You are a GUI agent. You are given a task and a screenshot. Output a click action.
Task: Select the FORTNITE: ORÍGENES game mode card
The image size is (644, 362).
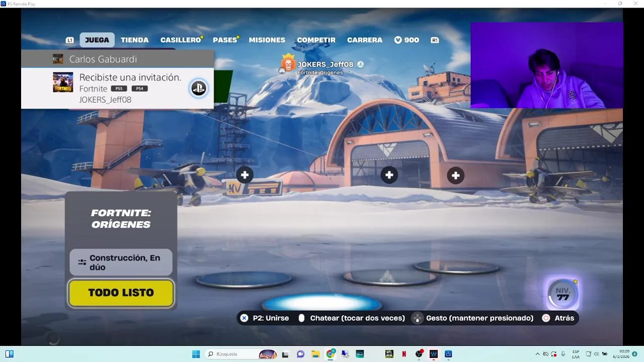(x=121, y=219)
